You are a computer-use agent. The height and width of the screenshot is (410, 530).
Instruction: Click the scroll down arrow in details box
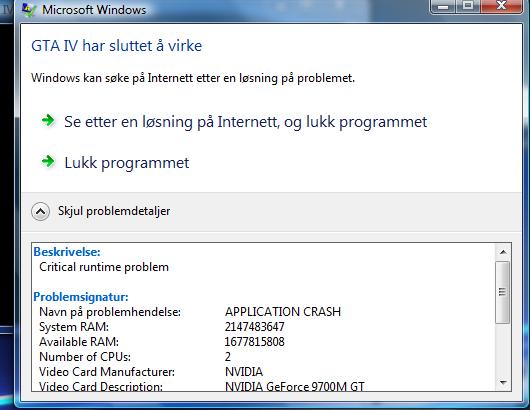coord(503,383)
